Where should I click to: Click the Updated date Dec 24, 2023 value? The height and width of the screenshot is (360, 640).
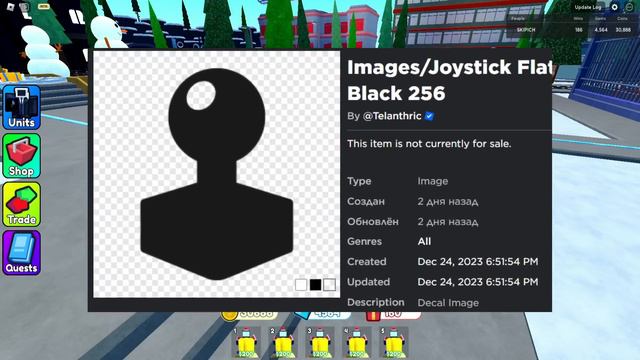[478, 282]
